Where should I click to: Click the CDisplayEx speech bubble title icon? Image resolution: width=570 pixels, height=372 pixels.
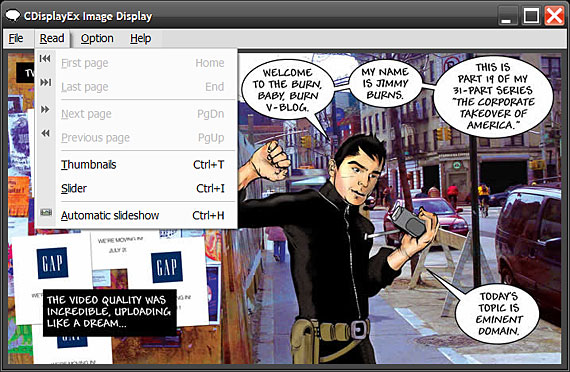click(13, 16)
